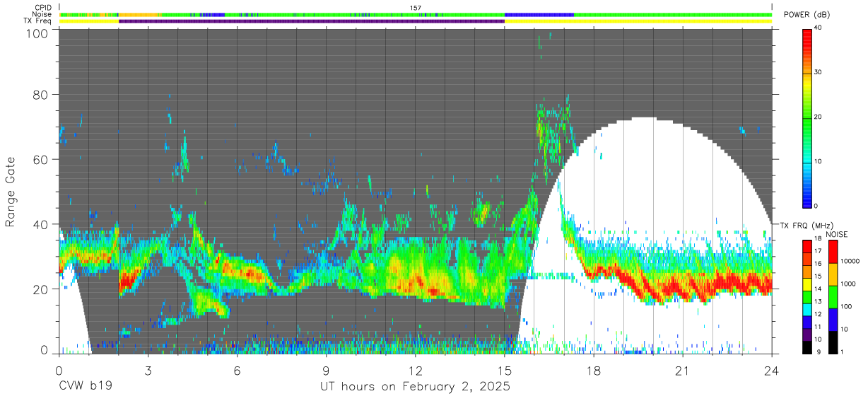
Task: Click the purple segment of the TX Freq strip
Action: 312,21
